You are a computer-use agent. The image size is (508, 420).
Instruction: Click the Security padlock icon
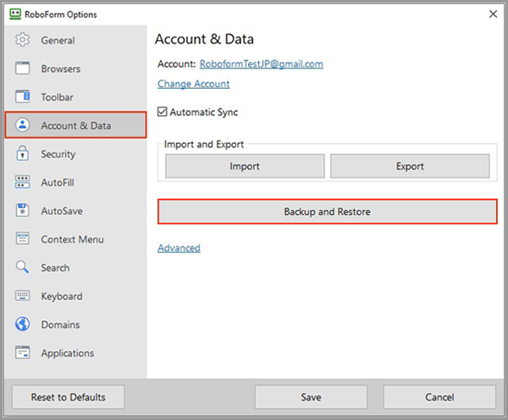point(22,153)
